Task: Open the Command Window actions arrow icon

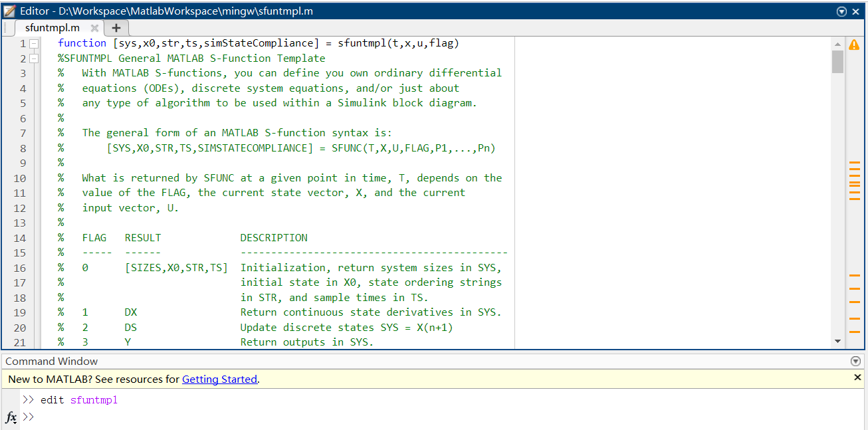Action: tap(856, 361)
